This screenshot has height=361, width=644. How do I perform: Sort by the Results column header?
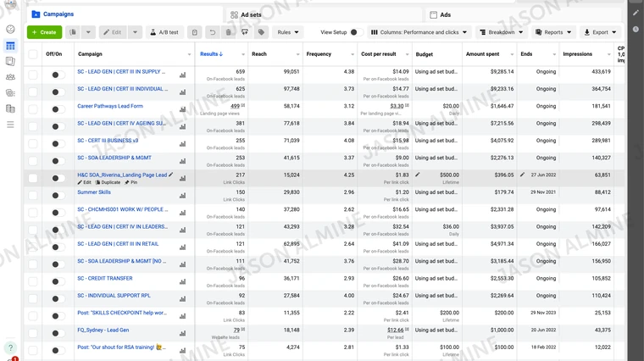pyautogui.click(x=212, y=53)
